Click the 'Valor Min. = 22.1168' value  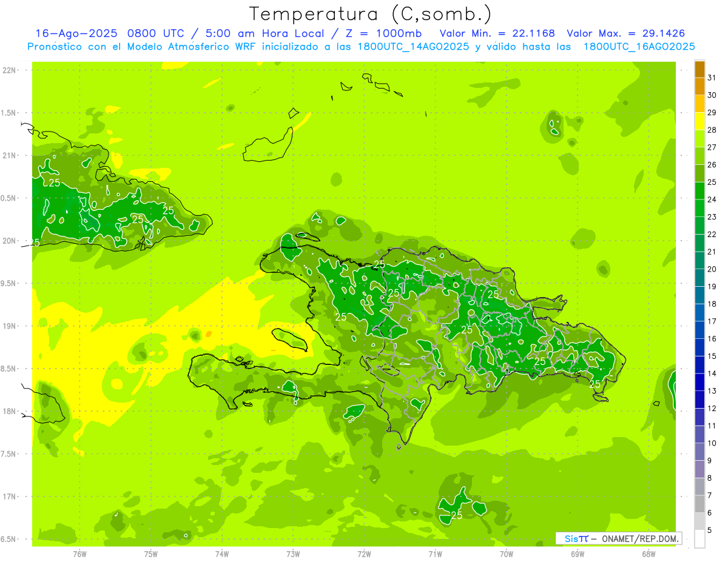coord(497,33)
